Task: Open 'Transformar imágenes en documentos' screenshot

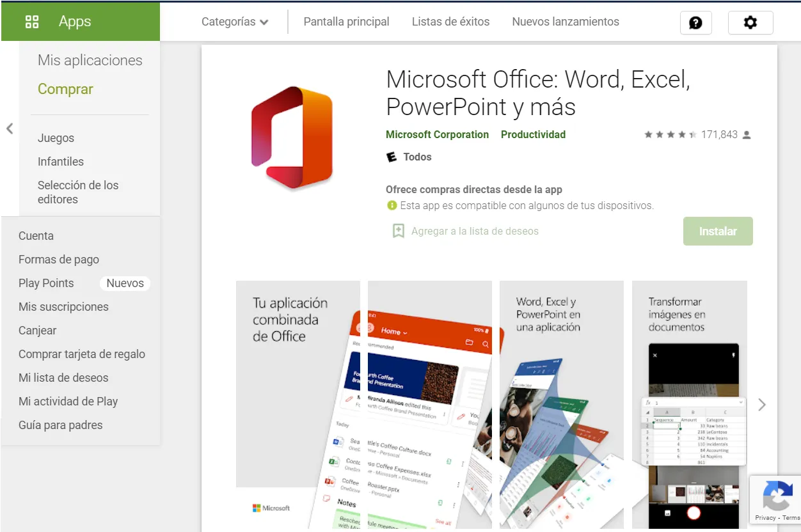Action: coord(690,404)
